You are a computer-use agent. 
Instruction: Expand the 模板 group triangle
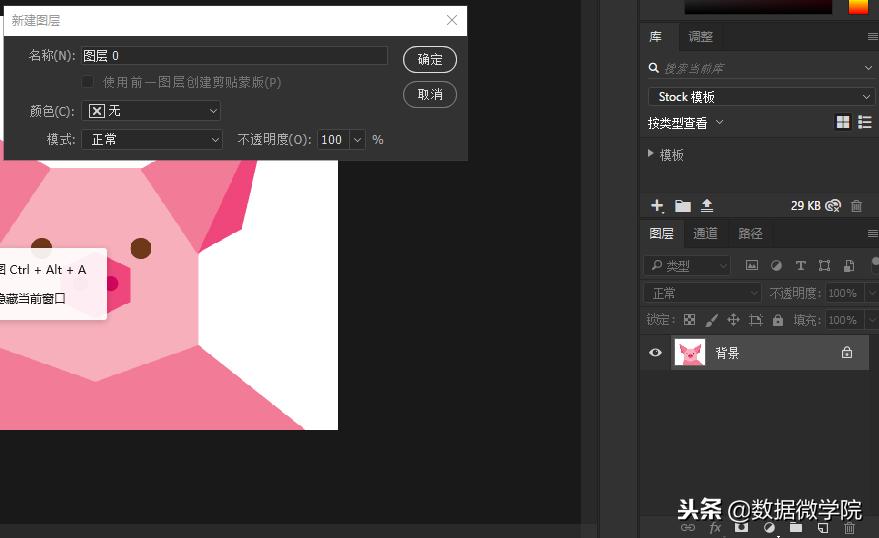650,153
